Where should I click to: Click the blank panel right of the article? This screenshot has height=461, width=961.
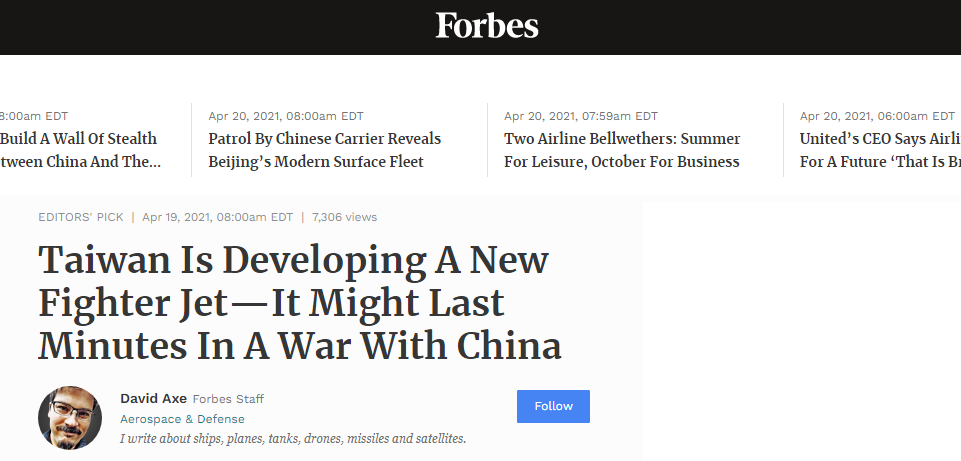pos(800,330)
